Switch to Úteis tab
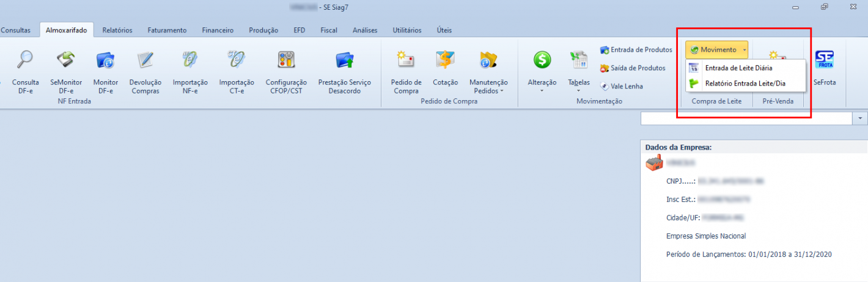Viewport: 868px width, 282px height. pyautogui.click(x=444, y=30)
